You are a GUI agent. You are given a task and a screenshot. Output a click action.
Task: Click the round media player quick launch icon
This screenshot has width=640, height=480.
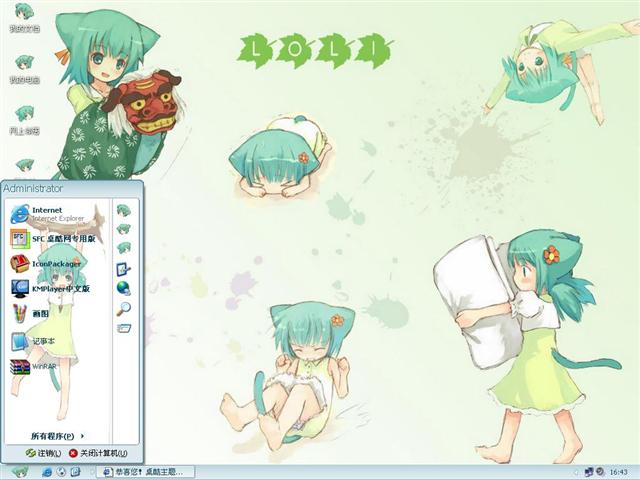61,472
